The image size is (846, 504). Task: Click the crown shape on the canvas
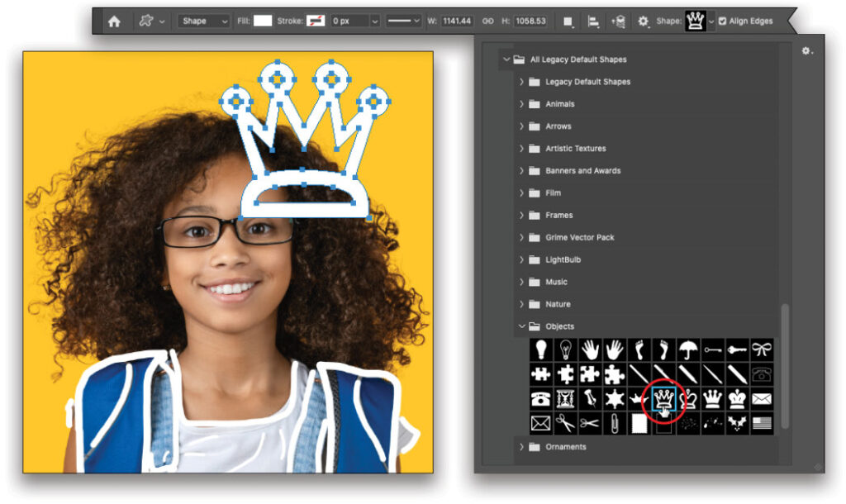pos(305,140)
